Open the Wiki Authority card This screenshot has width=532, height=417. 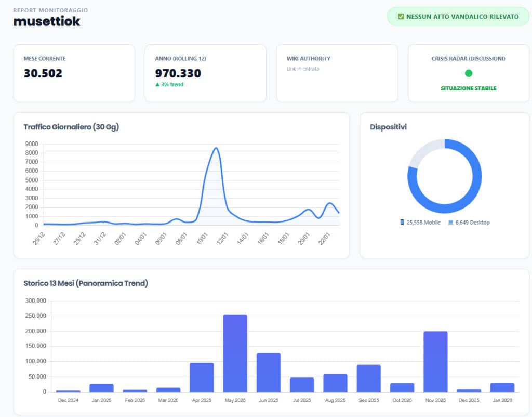(337, 73)
